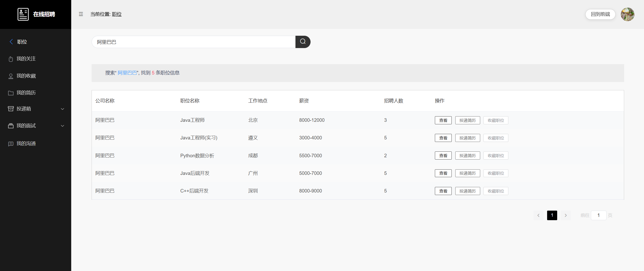Click the page jump number field
Image resolution: width=644 pixels, height=271 pixels.
(x=598, y=215)
